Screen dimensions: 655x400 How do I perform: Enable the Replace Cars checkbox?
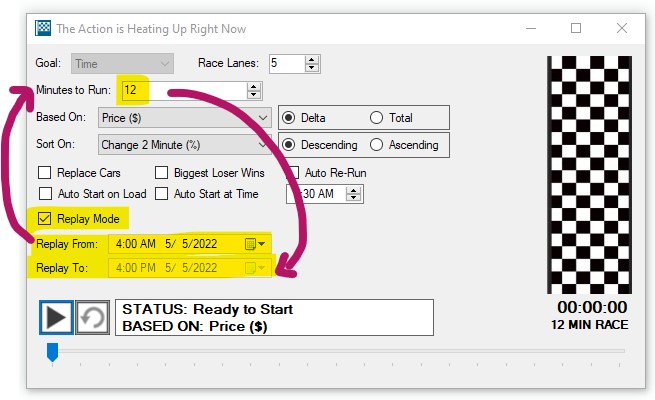(x=44, y=172)
